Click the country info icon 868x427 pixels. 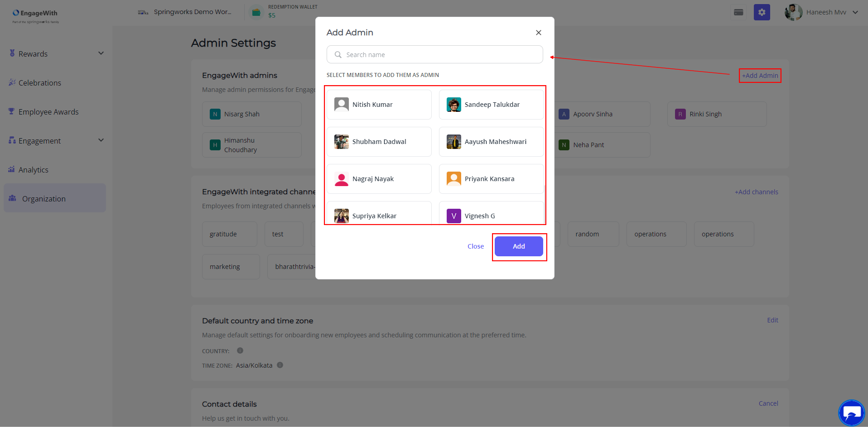(x=240, y=350)
